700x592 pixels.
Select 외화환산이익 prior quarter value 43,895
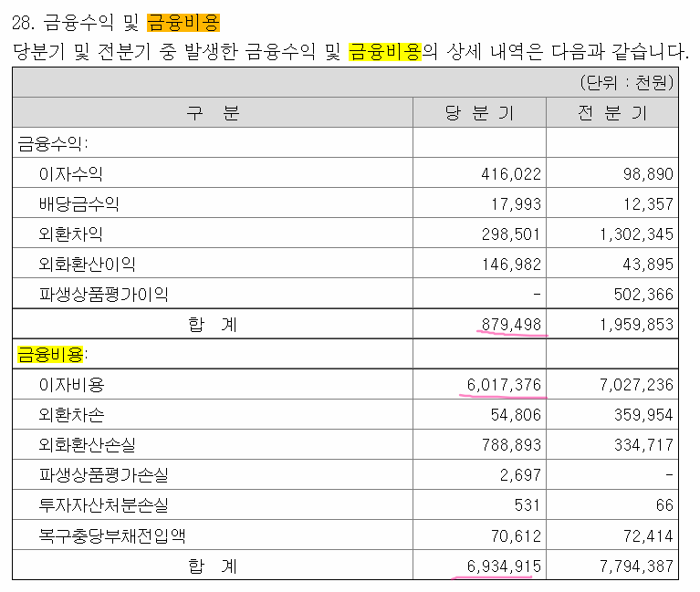pos(648,265)
